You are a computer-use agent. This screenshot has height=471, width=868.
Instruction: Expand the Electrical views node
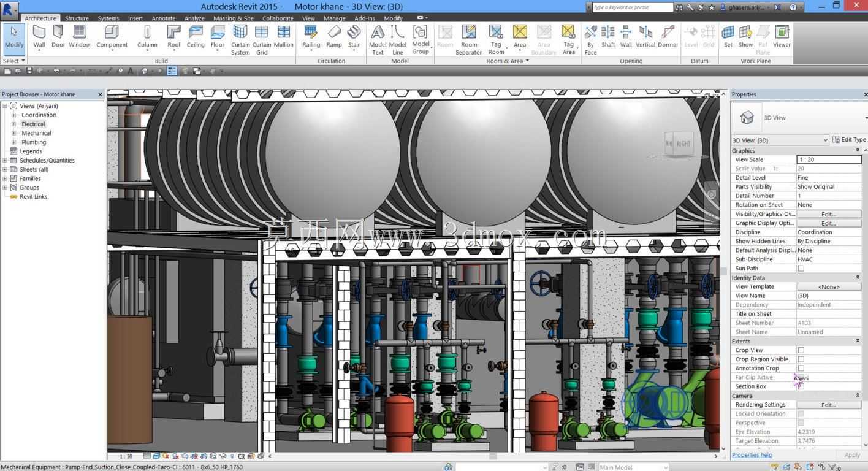14,124
